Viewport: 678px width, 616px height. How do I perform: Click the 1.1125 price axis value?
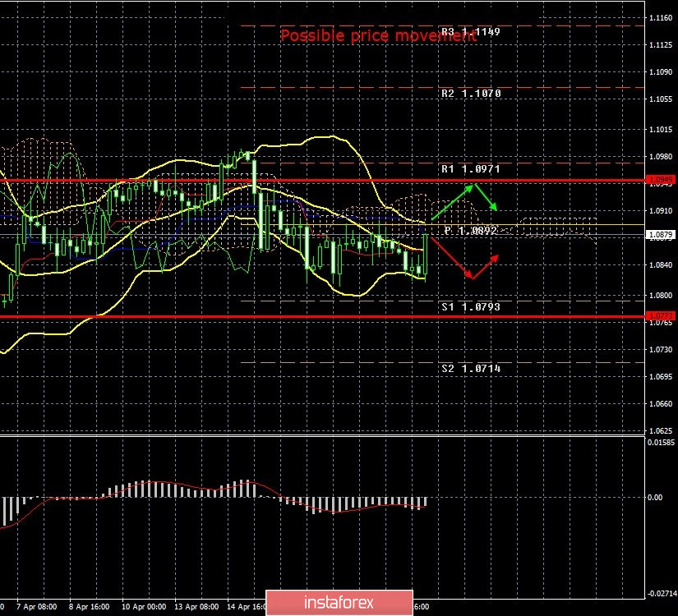[661, 45]
